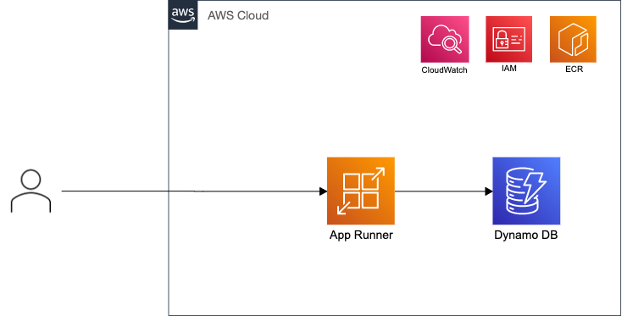Click the 'AWS Cloud' group title
Image resolution: width=644 pixels, height=316 pixels.
pos(238,15)
